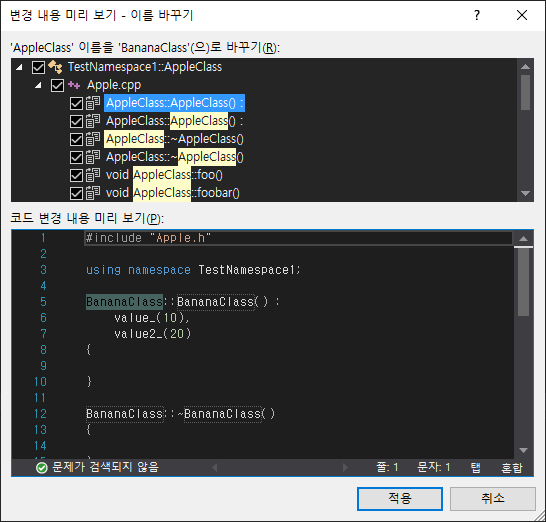Click the Apple.cpp C++ file icon
The width and height of the screenshot is (546, 522).
(74, 85)
